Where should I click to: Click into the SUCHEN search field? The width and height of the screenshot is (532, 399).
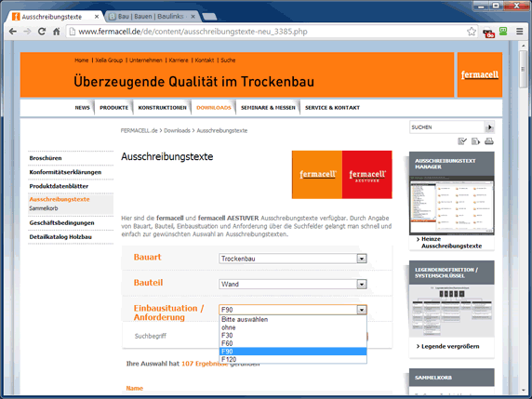[x=446, y=127]
